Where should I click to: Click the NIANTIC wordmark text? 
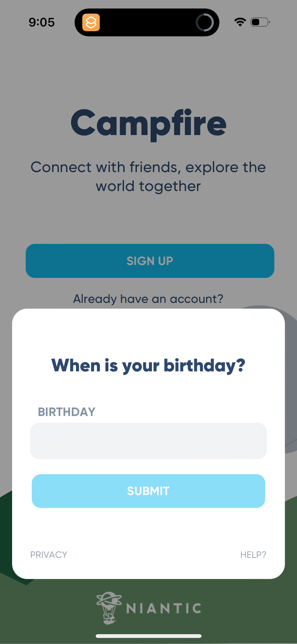(164, 608)
